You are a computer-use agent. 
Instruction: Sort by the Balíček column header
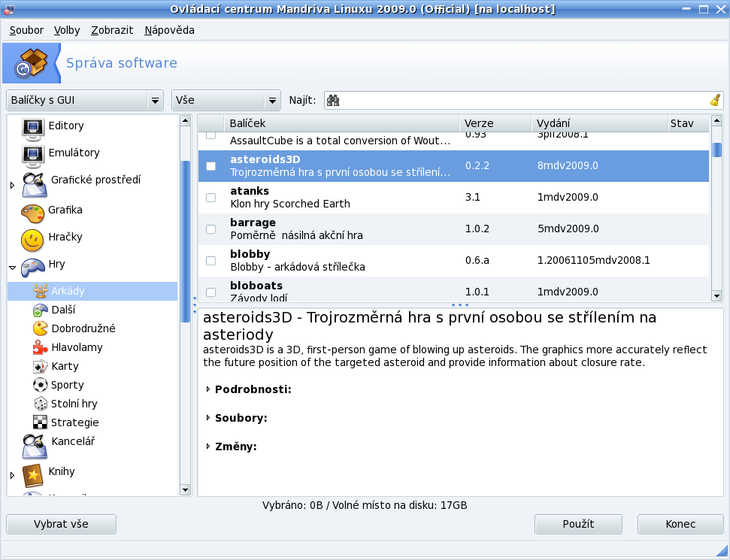click(x=341, y=123)
